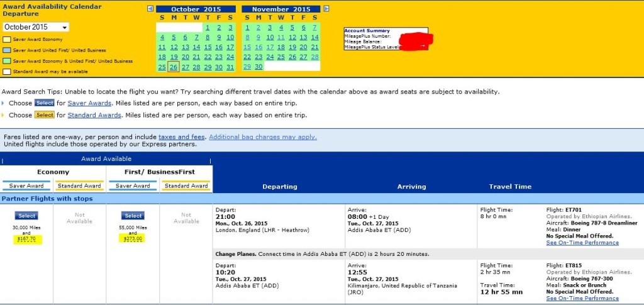644x305 pixels.
Task: Open the October 2015 month dropdown
Action: (x=36, y=27)
